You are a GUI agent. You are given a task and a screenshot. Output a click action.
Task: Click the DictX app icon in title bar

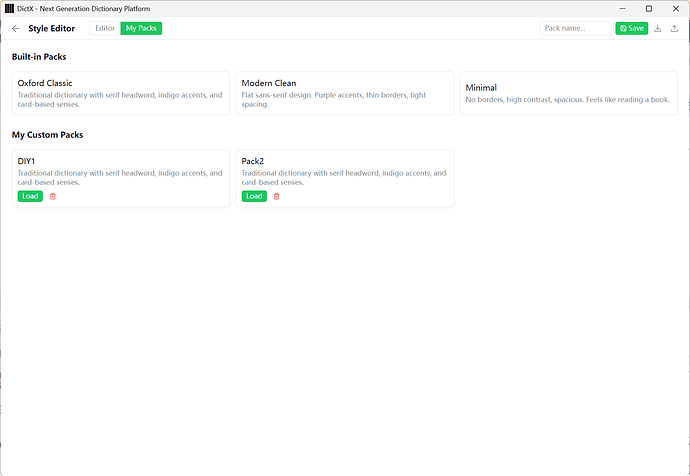[x=9, y=9]
